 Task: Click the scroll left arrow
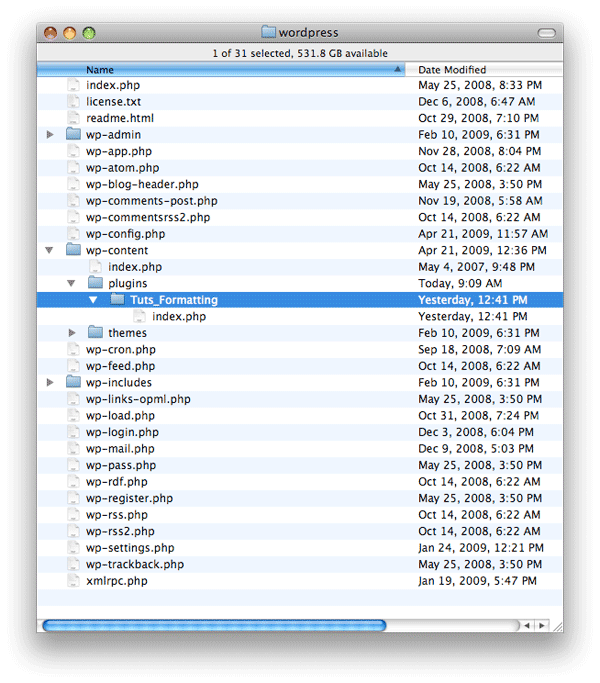point(527,626)
